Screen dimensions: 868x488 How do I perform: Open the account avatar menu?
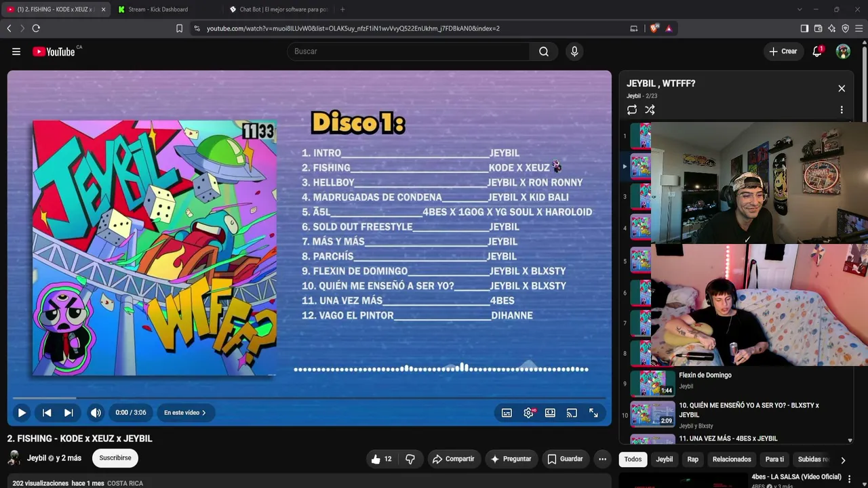(x=843, y=52)
